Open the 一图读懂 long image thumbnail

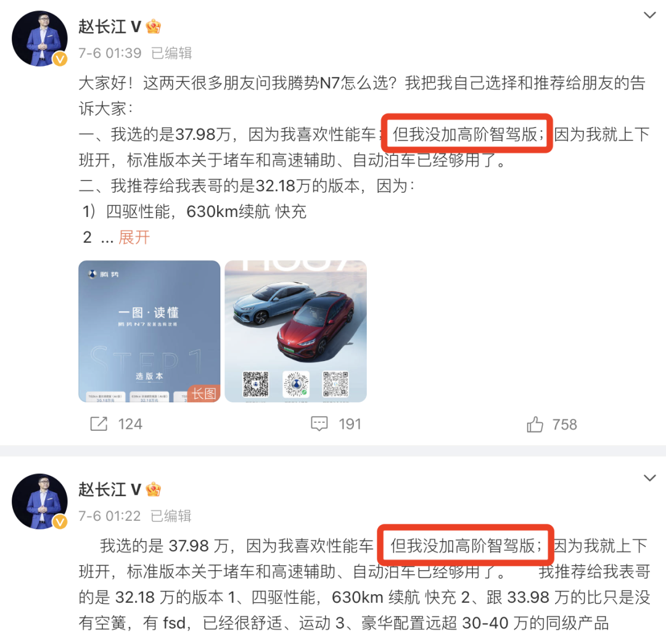tap(149, 331)
